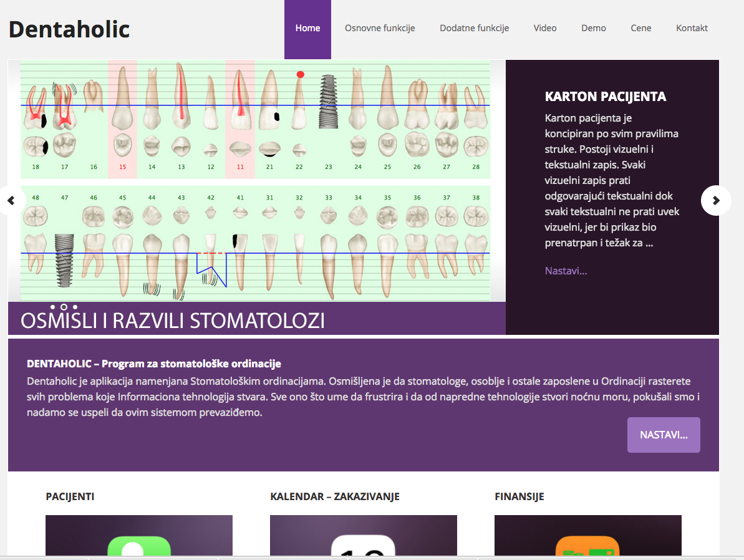Screen dimensions: 744x560
Task: Open the Finansije thumbnail with orange icon
Action: click(x=588, y=535)
